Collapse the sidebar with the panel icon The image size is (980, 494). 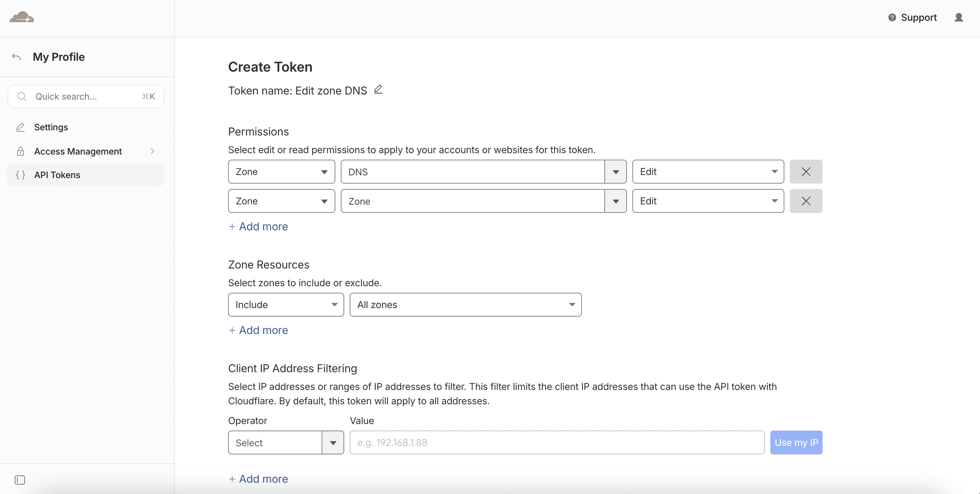tap(20, 480)
